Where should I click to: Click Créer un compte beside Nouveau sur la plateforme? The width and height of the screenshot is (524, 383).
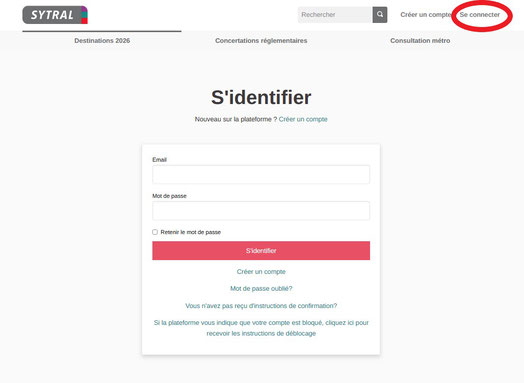coord(303,119)
